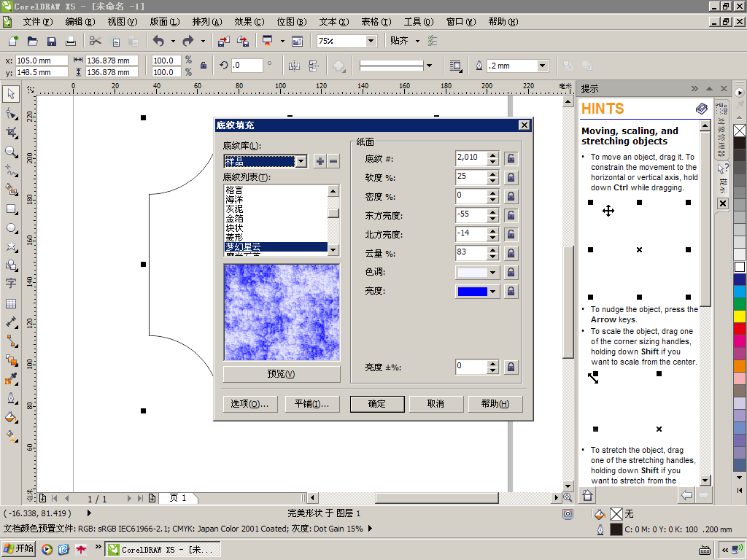Toggle lock for 色调 color
The height and width of the screenshot is (560, 747).
coord(511,272)
